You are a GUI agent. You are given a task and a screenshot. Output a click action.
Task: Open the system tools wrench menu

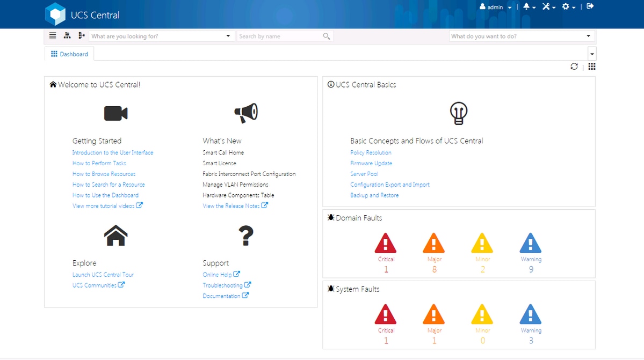(x=549, y=6)
